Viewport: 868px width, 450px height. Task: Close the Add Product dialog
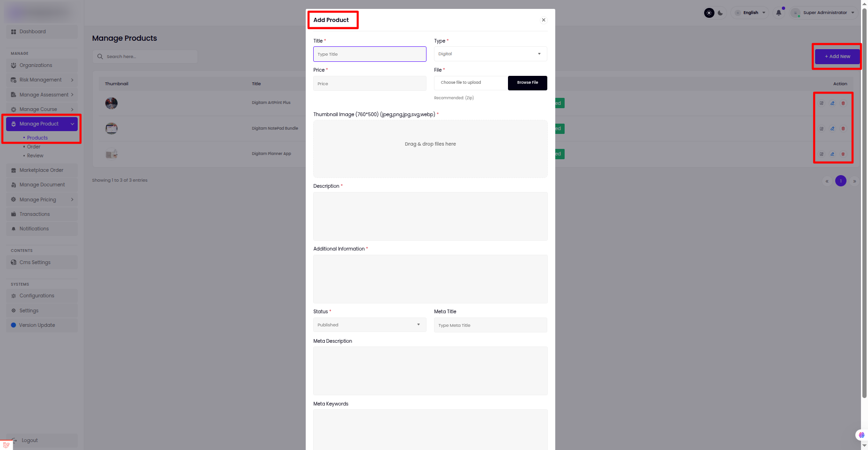coord(544,20)
